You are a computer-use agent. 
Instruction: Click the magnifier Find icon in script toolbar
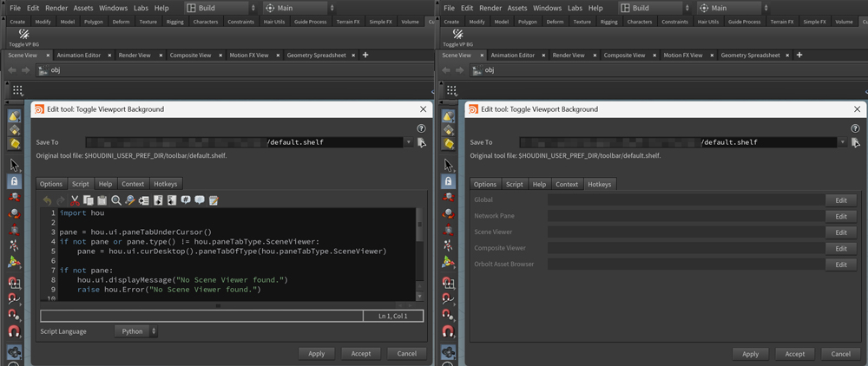pos(116,200)
